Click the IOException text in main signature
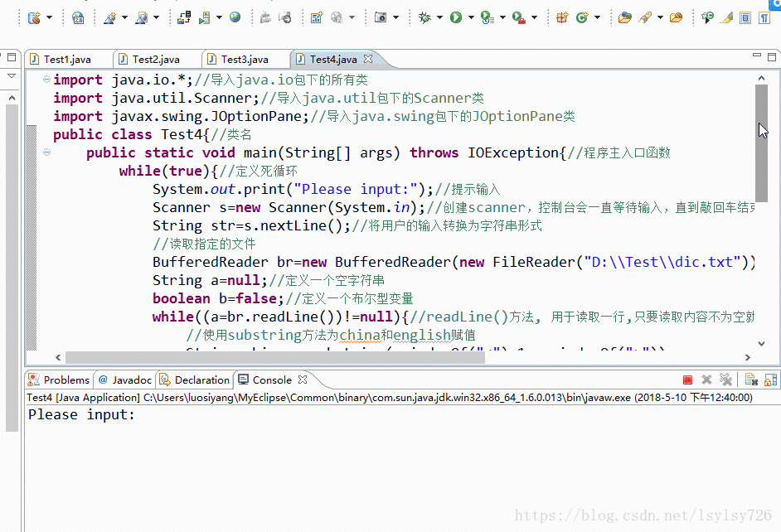 pos(513,152)
